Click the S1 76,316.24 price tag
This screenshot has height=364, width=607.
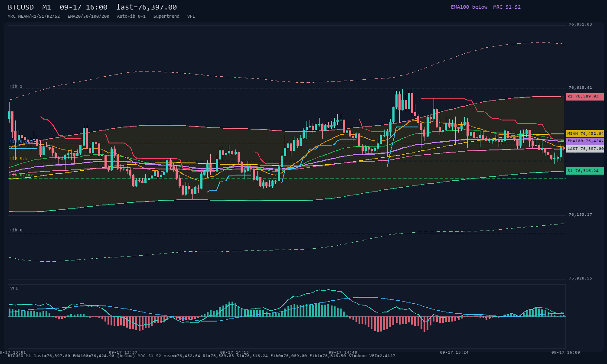[x=585, y=171]
